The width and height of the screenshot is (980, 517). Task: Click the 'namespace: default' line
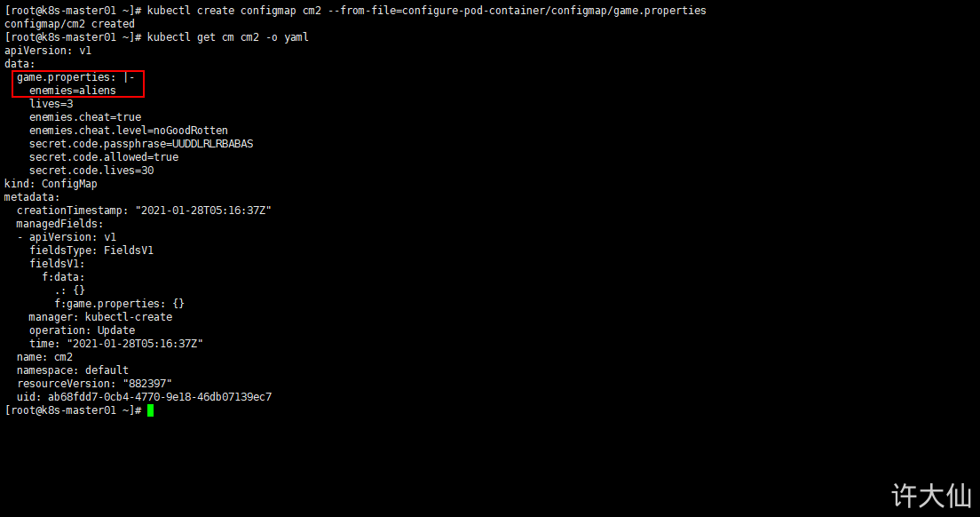(x=73, y=370)
